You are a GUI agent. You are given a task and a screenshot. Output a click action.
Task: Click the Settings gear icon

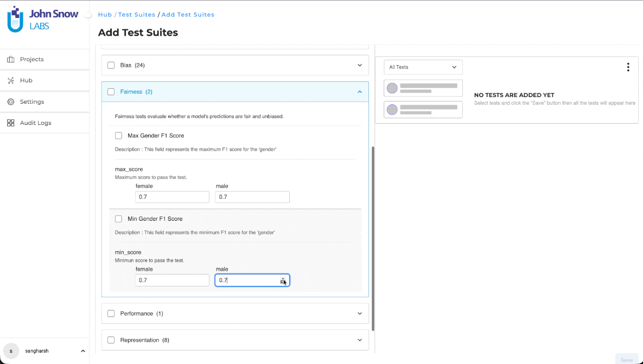click(x=11, y=101)
